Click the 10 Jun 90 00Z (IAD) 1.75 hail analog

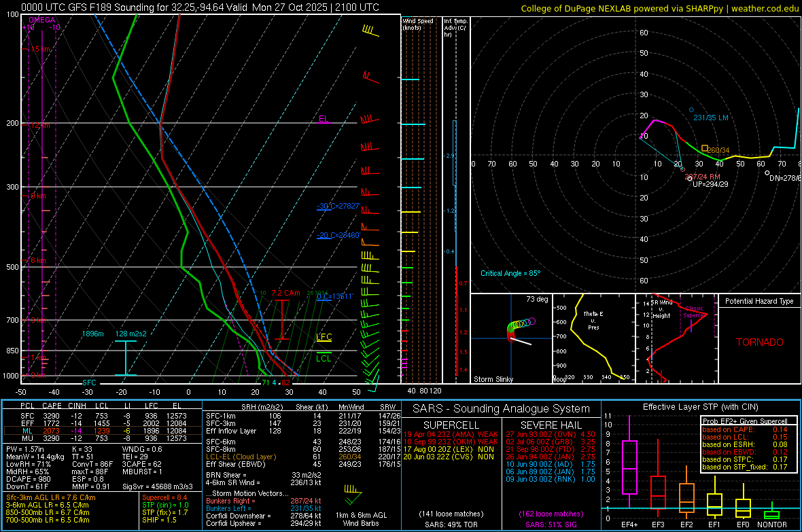pyautogui.click(x=551, y=464)
